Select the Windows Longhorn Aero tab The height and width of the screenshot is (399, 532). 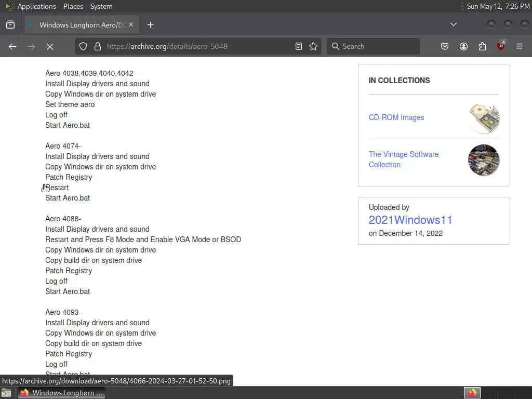(x=82, y=25)
